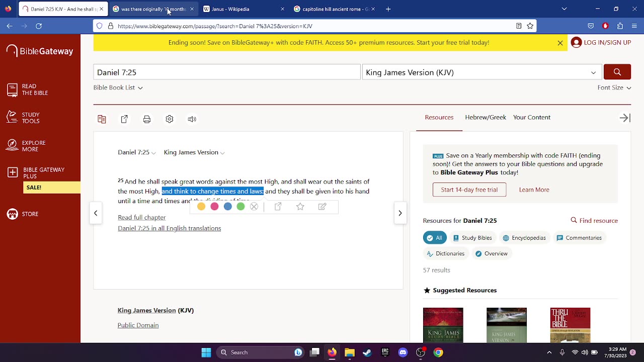Open Explore More sidebar menu
Viewport: 644px width, 362px height.
26,146
